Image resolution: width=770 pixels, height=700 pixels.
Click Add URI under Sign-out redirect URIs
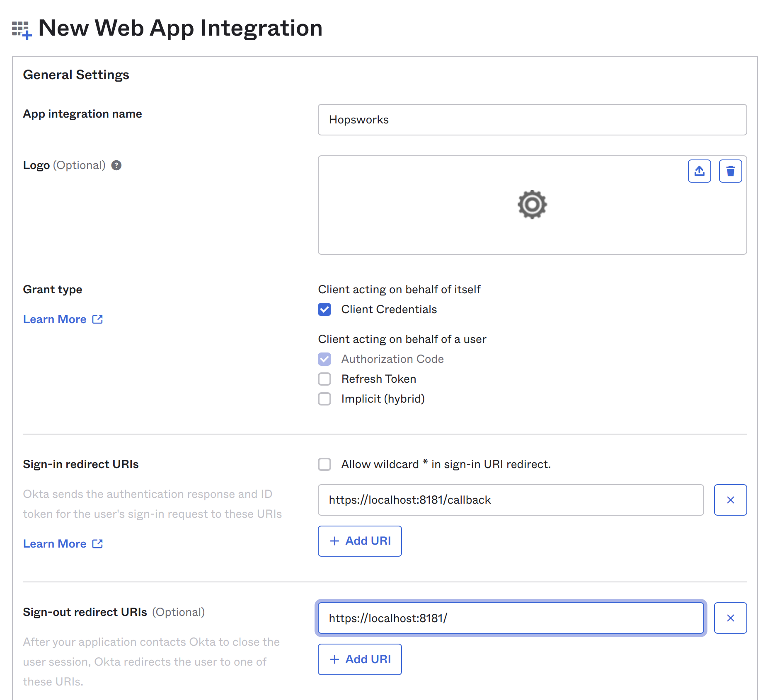point(359,659)
